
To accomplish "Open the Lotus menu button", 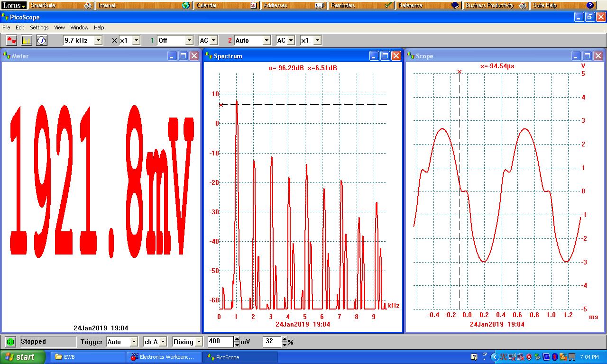I will pos(13,5).
